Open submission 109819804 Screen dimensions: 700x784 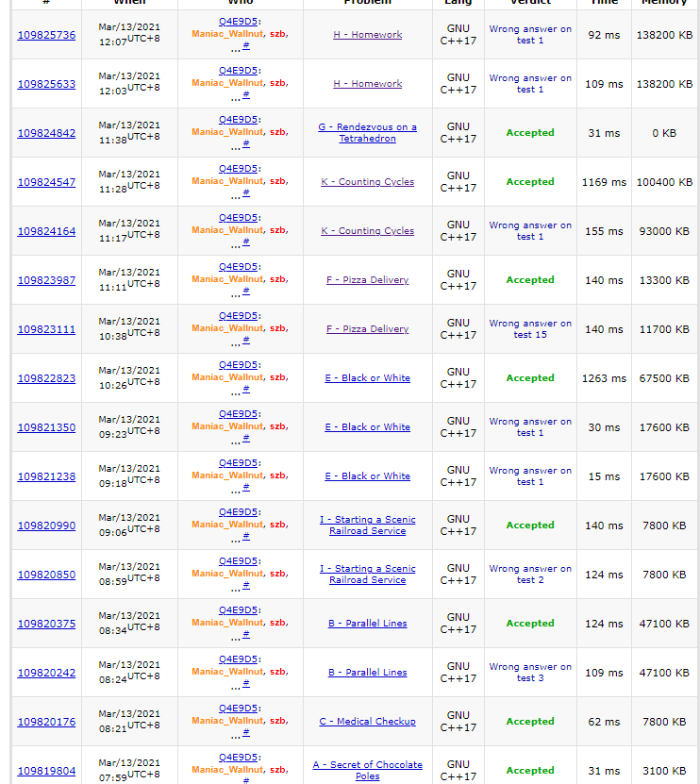[46, 771]
